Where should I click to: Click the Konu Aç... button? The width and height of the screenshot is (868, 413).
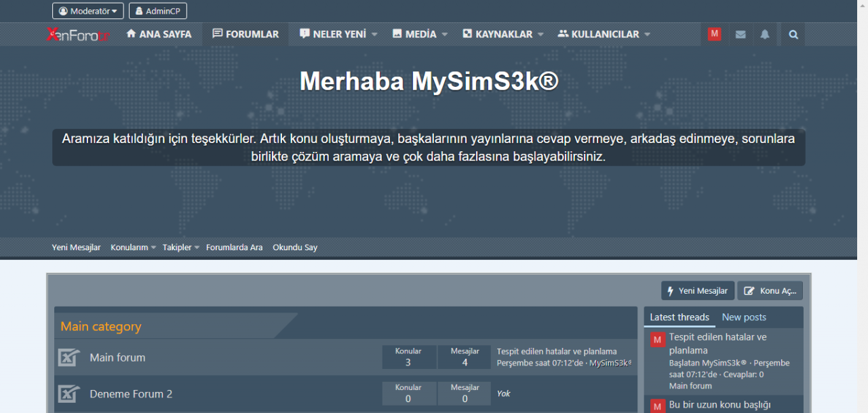pos(770,291)
